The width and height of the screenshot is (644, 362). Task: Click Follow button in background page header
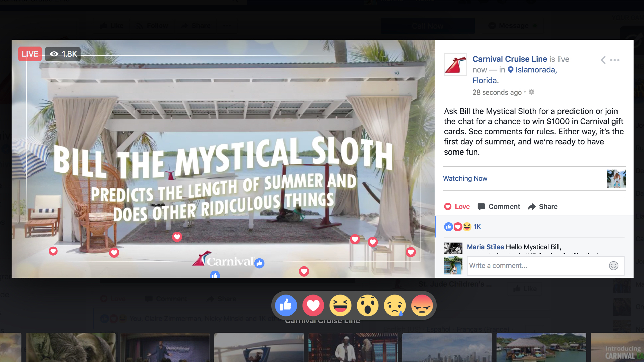tap(152, 26)
